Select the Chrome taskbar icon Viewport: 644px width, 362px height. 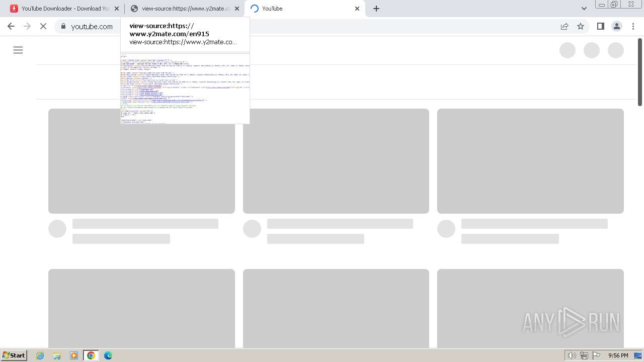click(x=91, y=355)
